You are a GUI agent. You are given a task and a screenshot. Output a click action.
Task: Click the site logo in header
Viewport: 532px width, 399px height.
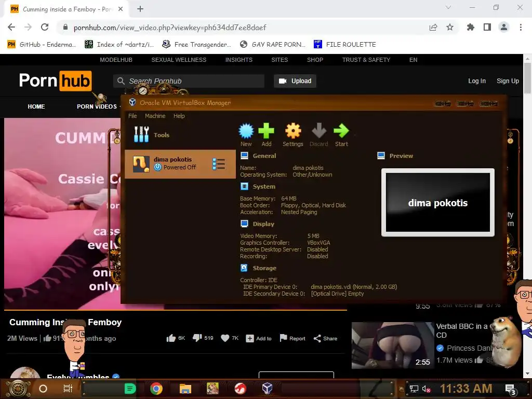(55, 81)
